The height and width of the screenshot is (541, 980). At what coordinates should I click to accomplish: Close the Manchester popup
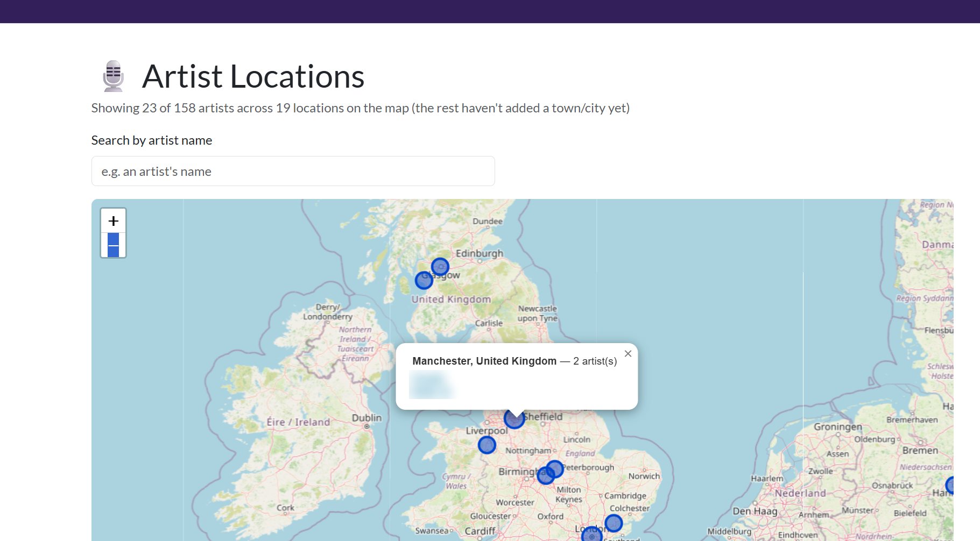628,354
